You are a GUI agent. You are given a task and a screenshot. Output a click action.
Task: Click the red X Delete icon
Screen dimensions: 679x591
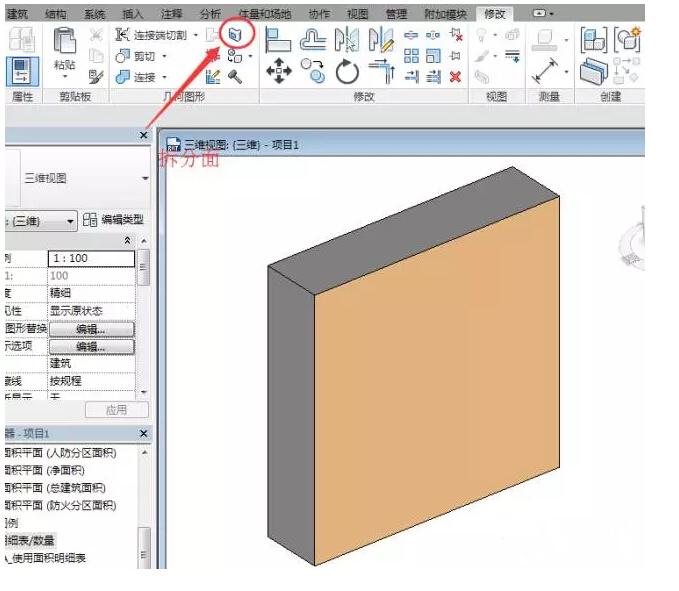(455, 76)
